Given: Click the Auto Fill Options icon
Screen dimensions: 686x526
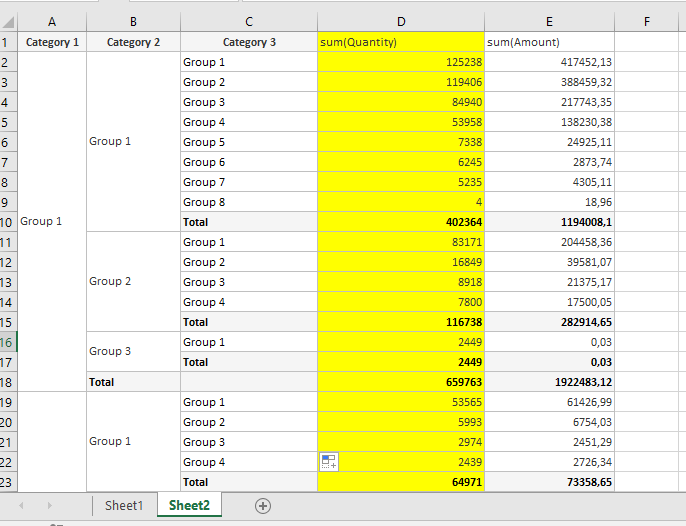Looking at the screenshot, I should click(x=329, y=461).
